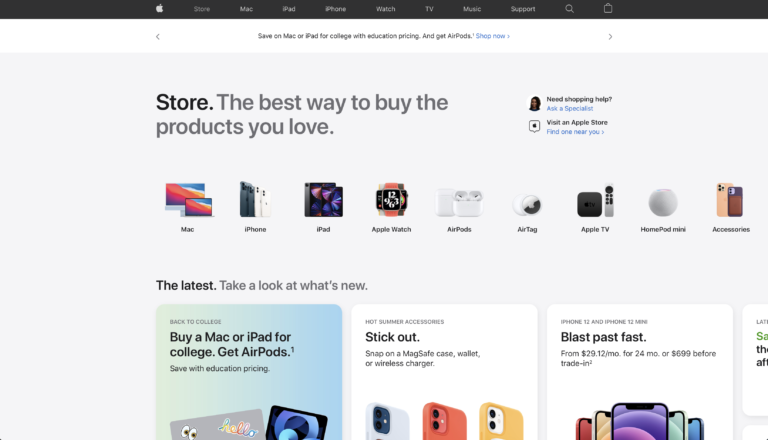Open the search magnifier icon
The image size is (768, 440).
click(x=569, y=8)
